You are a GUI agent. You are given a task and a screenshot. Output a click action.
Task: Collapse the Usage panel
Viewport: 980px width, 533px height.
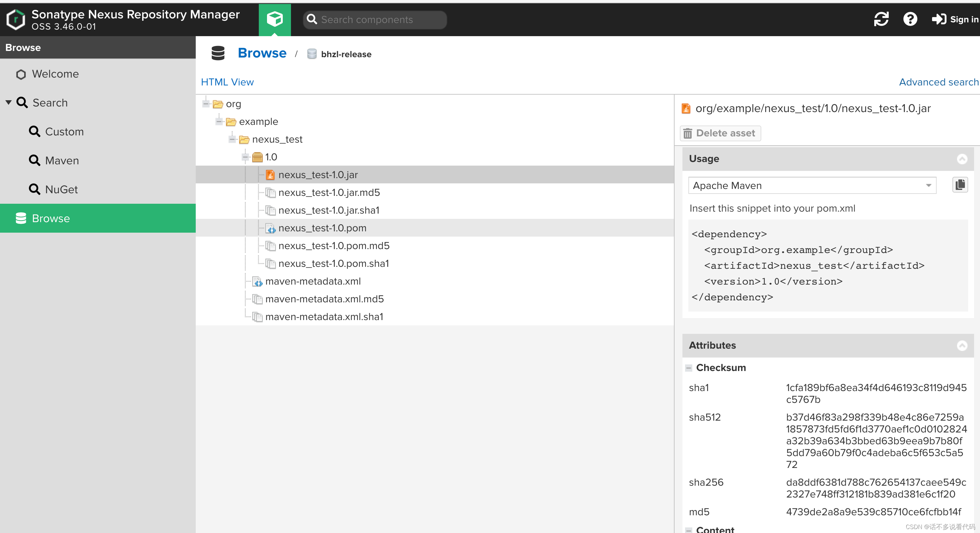(962, 159)
